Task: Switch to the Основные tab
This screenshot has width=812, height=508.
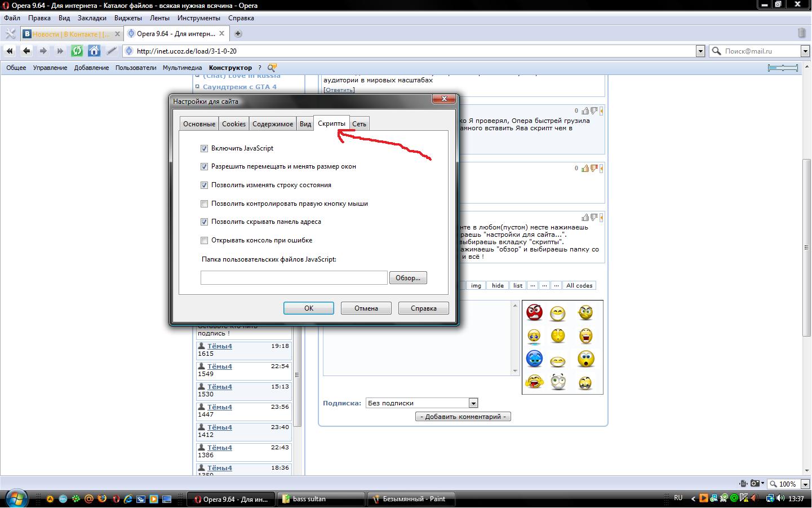Action: (x=199, y=124)
